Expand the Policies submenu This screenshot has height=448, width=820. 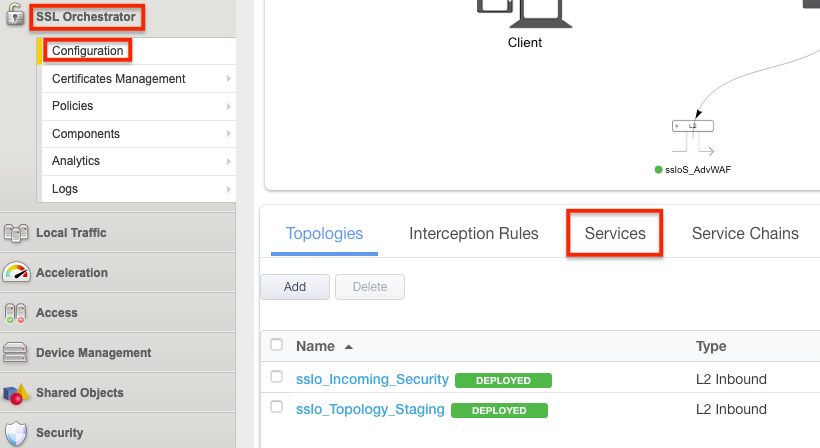(137, 106)
